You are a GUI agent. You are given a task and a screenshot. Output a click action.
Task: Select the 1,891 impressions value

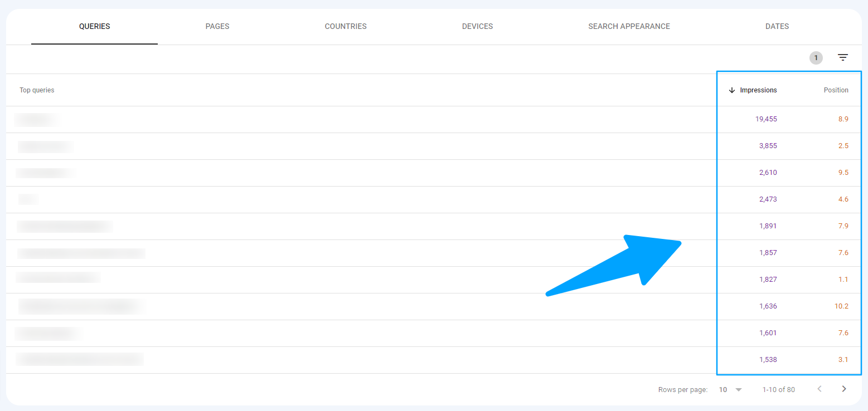tap(768, 226)
